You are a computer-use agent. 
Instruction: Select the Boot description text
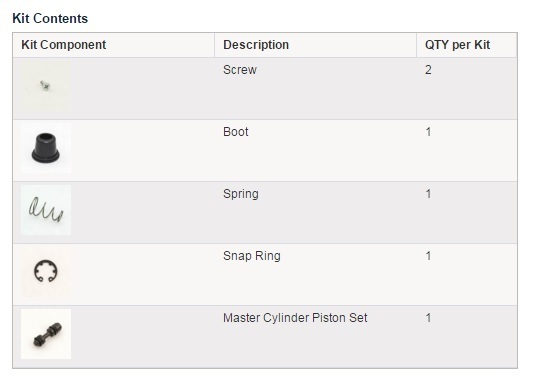[236, 132]
